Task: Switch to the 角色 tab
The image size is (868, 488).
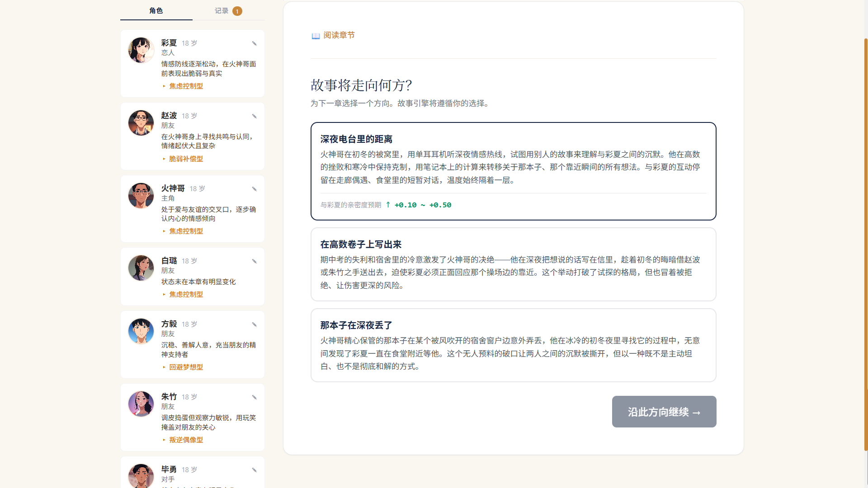Action: [156, 10]
